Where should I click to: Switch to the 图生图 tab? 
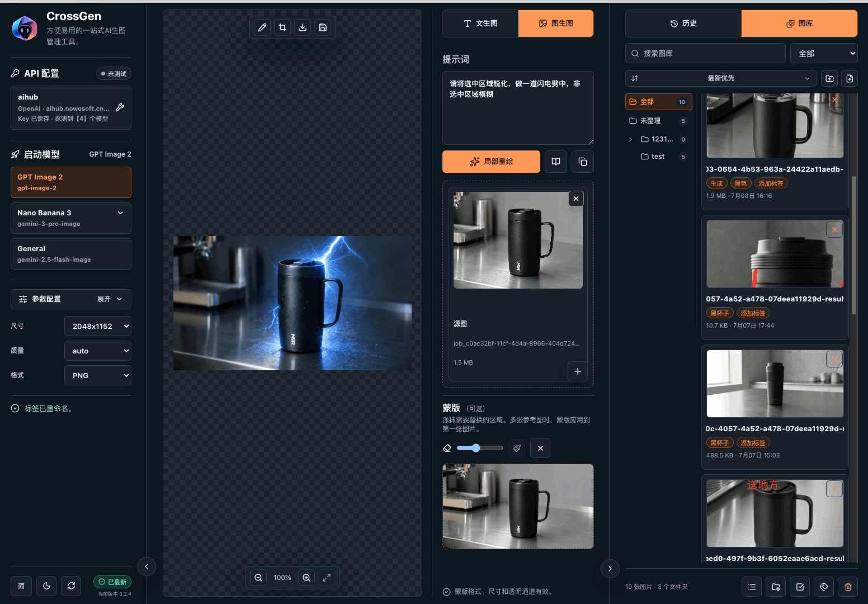[556, 23]
